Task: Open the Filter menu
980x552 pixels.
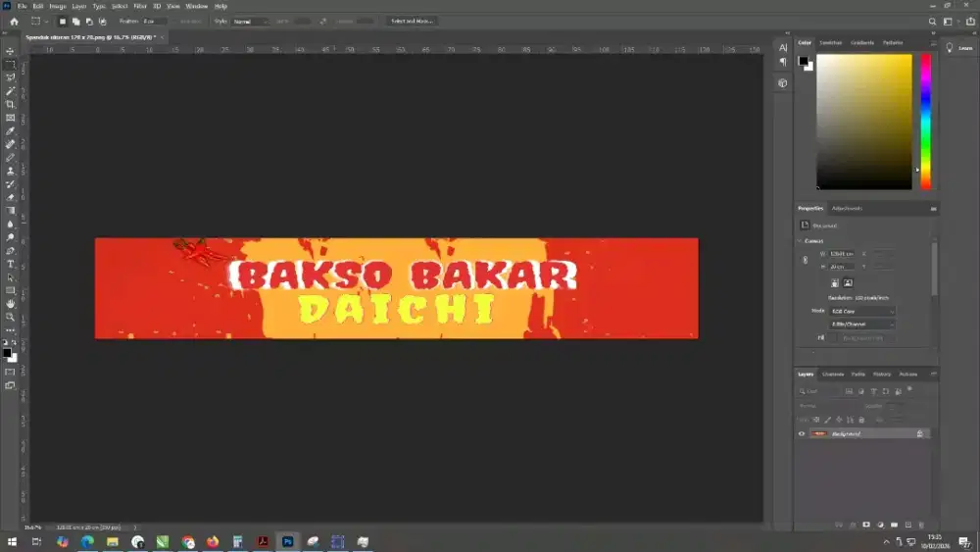Action: pos(140,6)
